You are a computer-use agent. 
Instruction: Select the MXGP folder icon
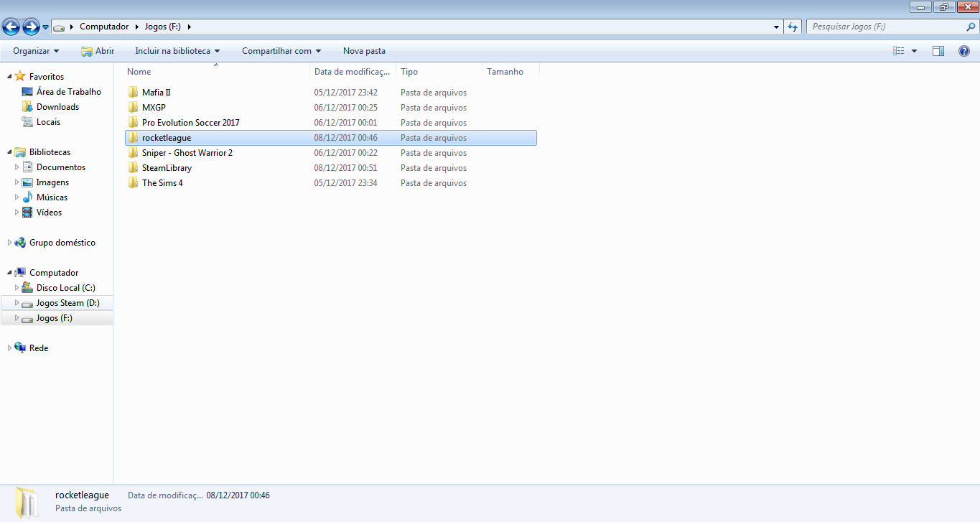coord(133,107)
